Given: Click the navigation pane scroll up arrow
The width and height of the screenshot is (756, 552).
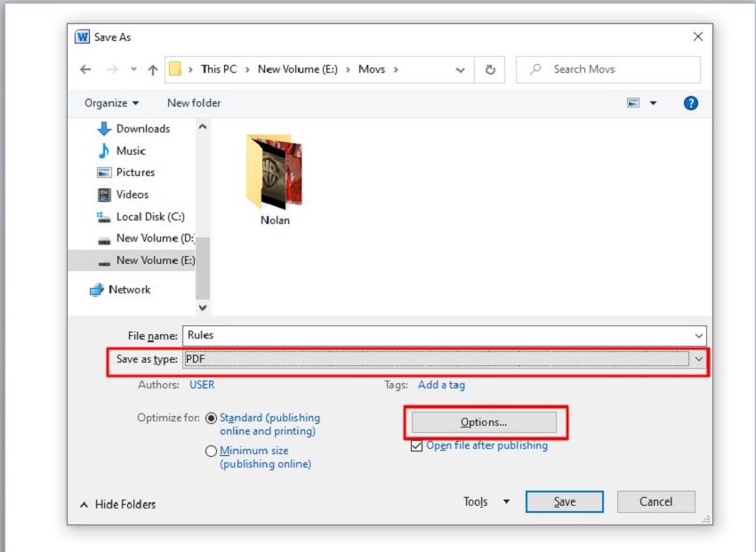Looking at the screenshot, I should pos(203,127).
